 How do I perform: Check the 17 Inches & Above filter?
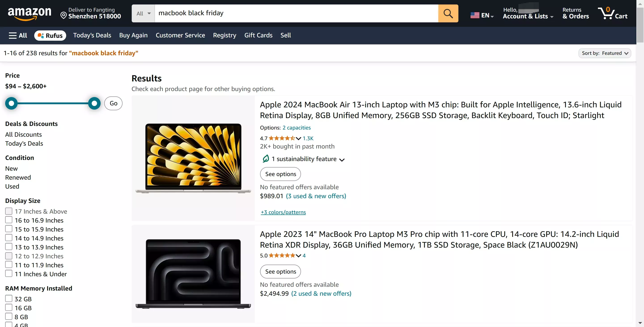click(9, 211)
